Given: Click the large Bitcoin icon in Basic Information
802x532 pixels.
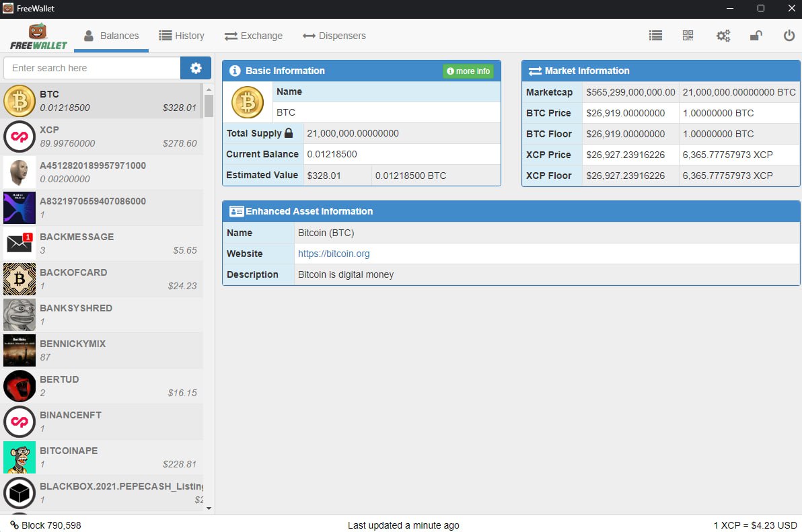Looking at the screenshot, I should coord(248,102).
